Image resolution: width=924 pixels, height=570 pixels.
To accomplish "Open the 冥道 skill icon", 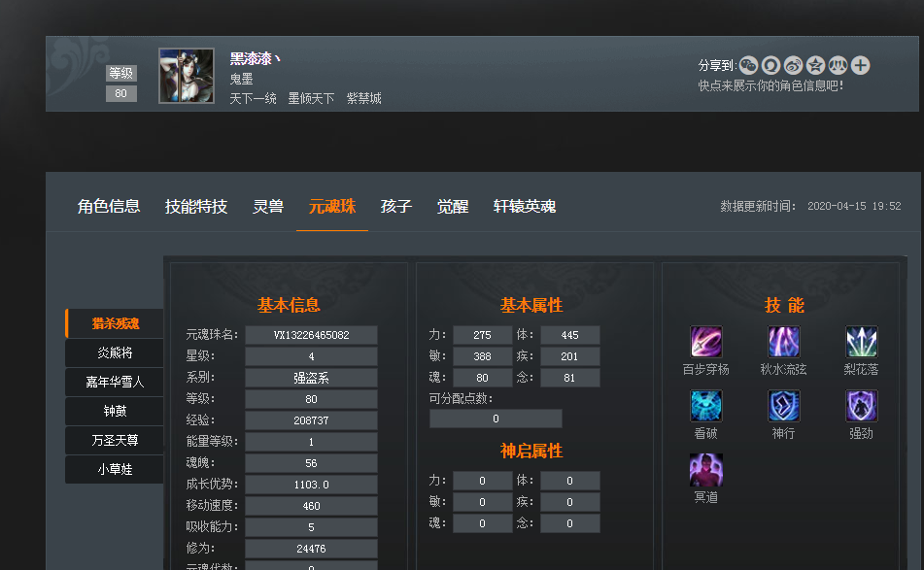I will (706, 470).
